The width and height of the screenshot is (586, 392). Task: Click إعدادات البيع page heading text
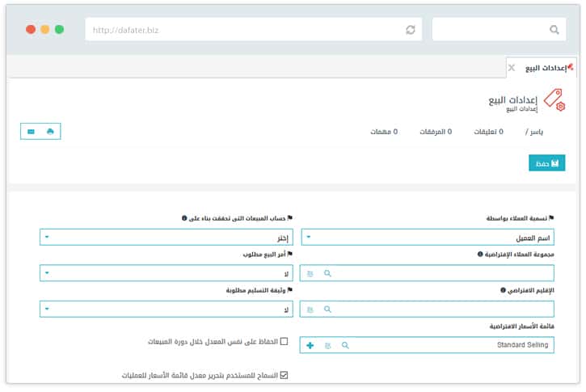tap(512, 100)
